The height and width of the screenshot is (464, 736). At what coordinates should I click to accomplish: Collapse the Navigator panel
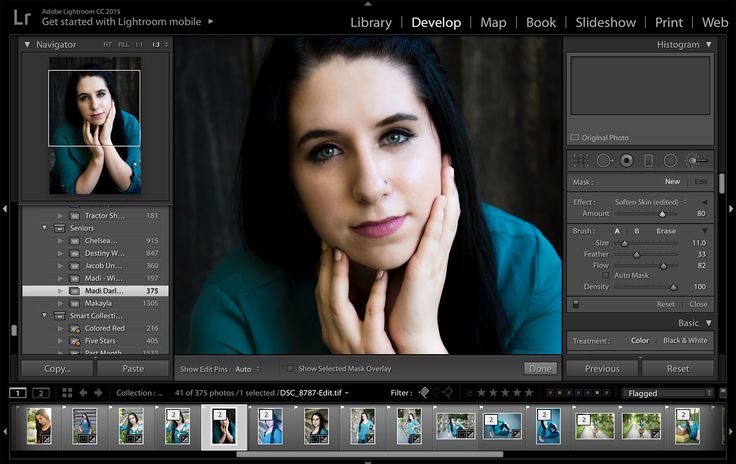point(28,44)
